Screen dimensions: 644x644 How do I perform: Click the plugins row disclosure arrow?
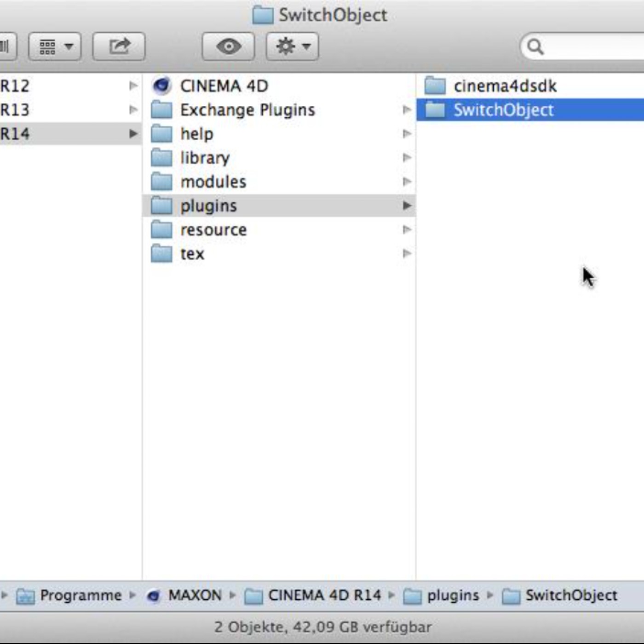tap(407, 205)
